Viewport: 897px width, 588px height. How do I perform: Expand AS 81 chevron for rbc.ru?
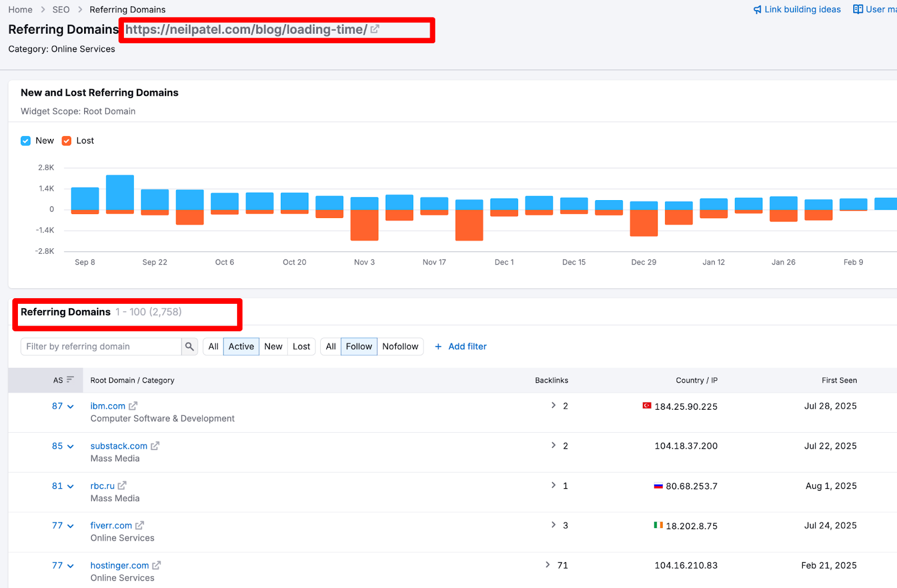(x=71, y=487)
